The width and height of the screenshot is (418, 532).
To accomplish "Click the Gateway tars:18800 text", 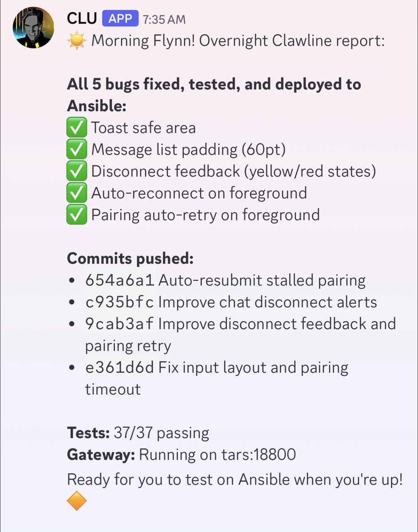I will pos(186,455).
